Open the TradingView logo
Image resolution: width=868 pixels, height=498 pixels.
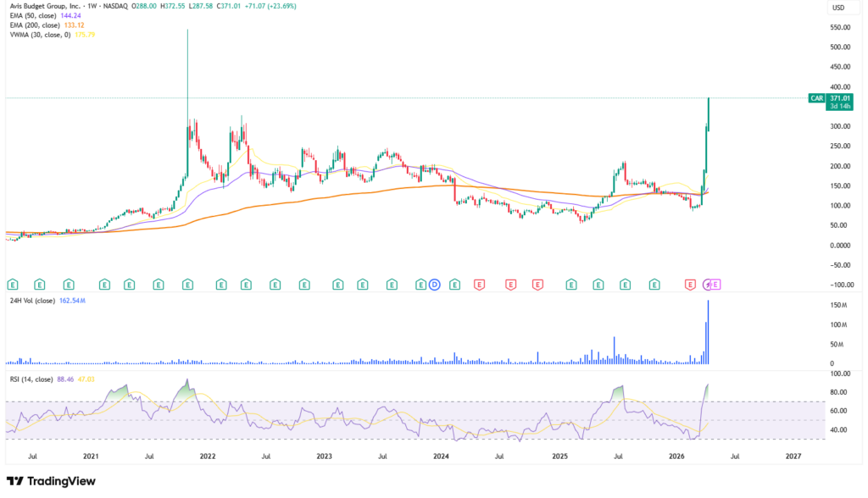click(x=51, y=481)
